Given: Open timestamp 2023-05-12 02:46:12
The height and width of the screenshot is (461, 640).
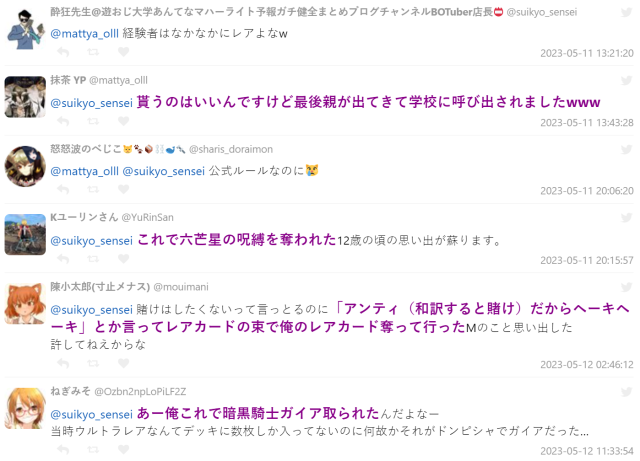Looking at the screenshot, I should pyautogui.click(x=587, y=364).
